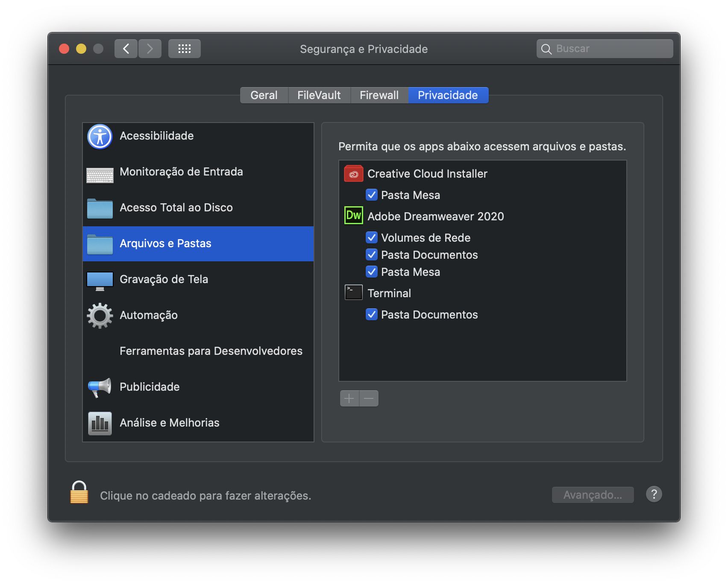Select Publicidade in the privacy list
This screenshot has width=728, height=585.
tap(198, 387)
